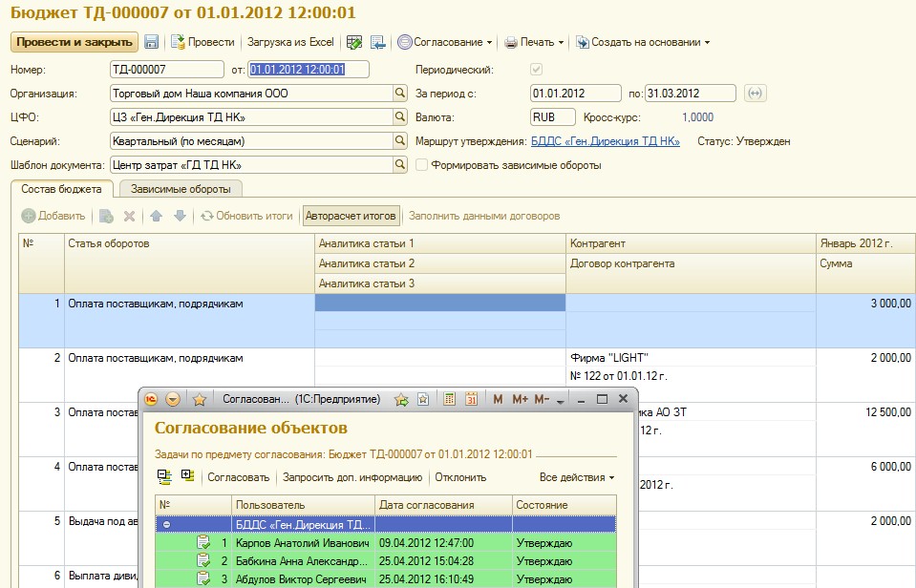Click the period selection button after 31.03.2012

[756, 94]
